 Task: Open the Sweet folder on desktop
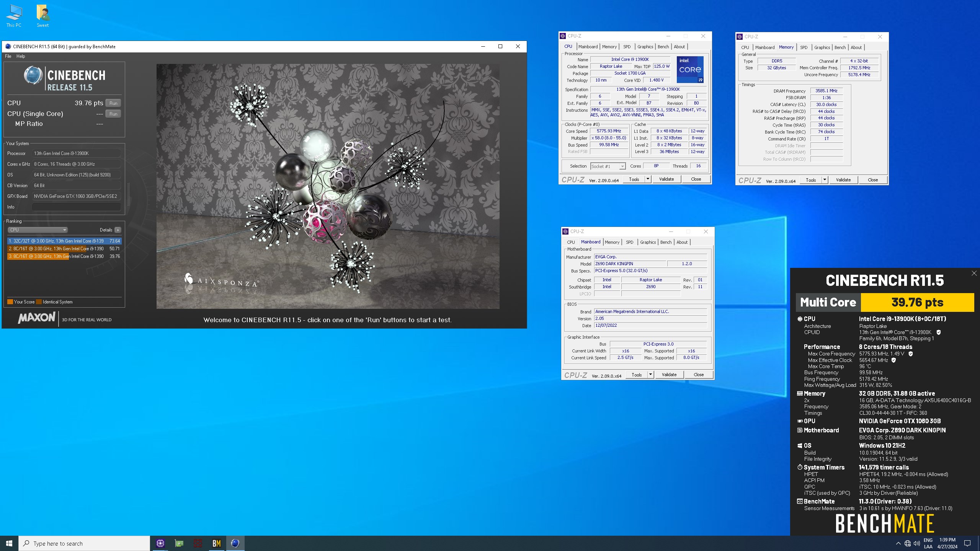point(42,16)
